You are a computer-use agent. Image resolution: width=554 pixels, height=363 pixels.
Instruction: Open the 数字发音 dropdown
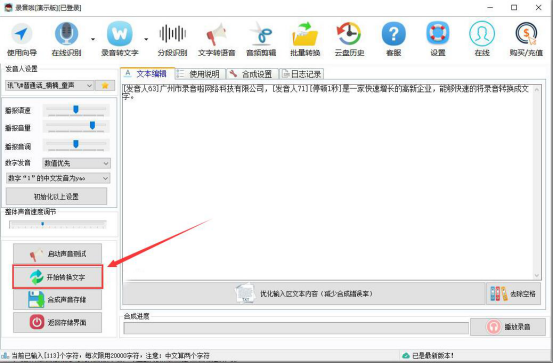click(x=76, y=163)
